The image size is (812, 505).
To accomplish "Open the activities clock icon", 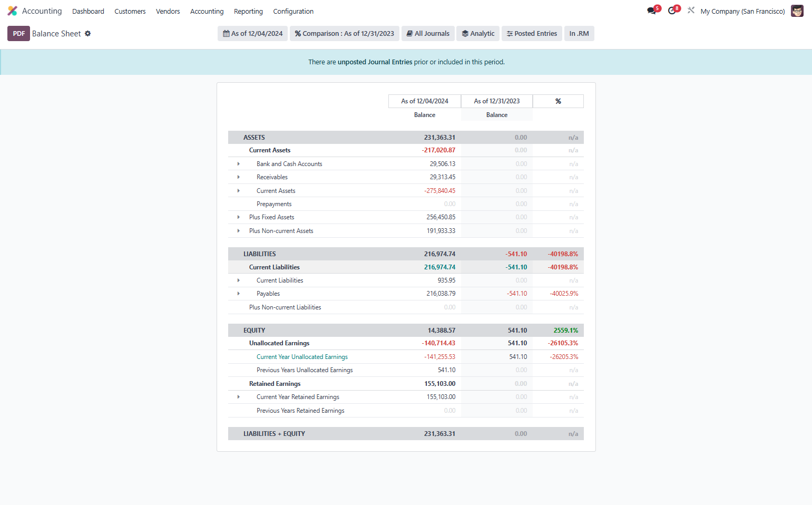I will tap(672, 11).
